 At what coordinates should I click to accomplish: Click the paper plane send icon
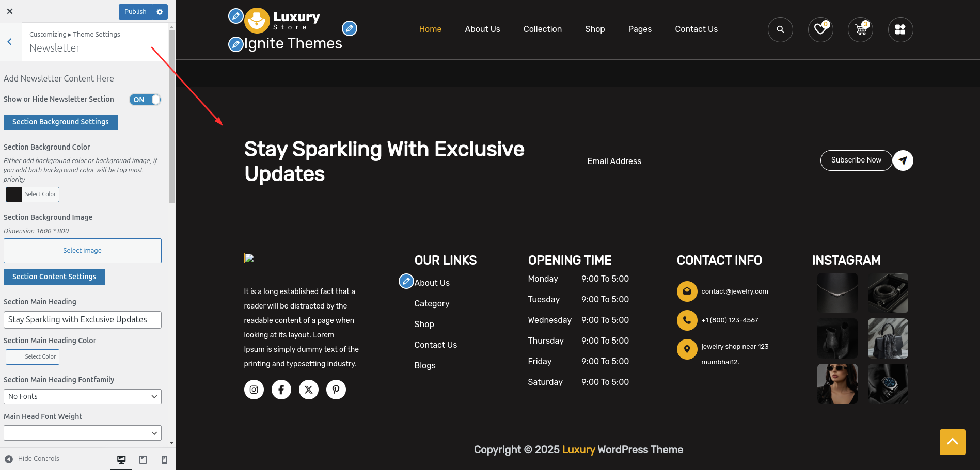tap(903, 160)
